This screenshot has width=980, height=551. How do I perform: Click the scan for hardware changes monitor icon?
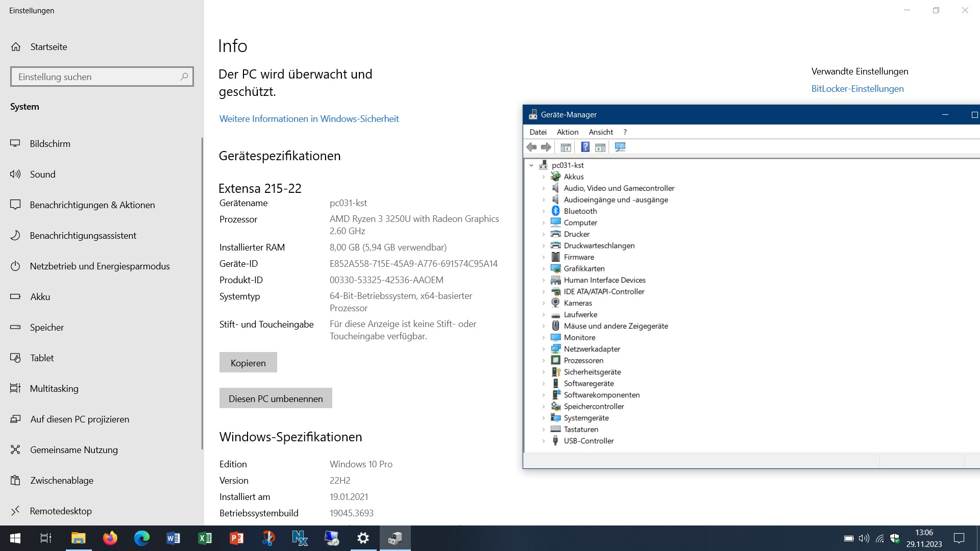[x=620, y=147]
